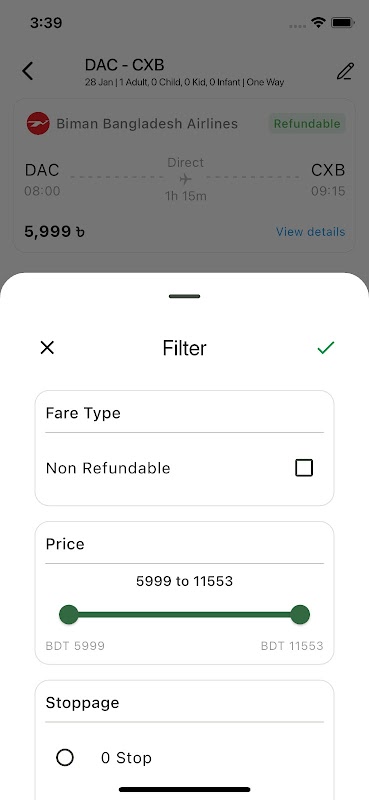Close the Filter sheet with X
The height and width of the screenshot is (800, 369).
pos(47,348)
